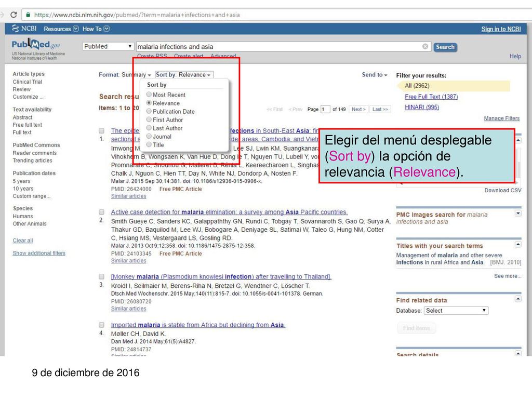The width and height of the screenshot is (532, 399).
Task: Select the Relevance sort option
Action: (163, 103)
